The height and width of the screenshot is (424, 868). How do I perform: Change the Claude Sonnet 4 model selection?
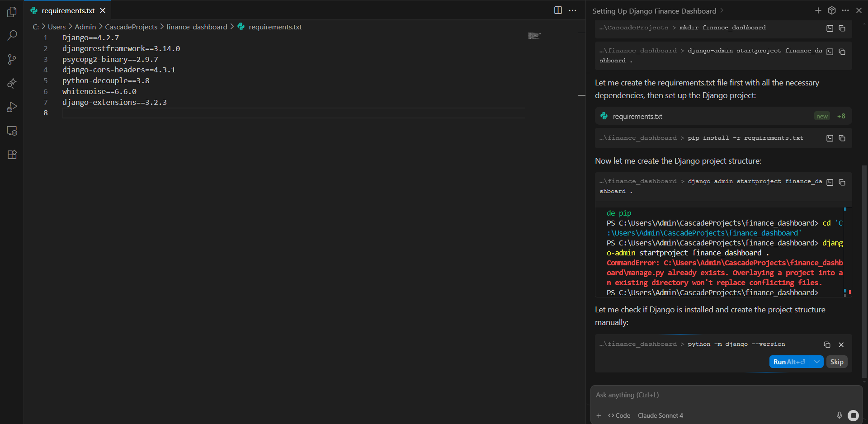click(x=660, y=415)
